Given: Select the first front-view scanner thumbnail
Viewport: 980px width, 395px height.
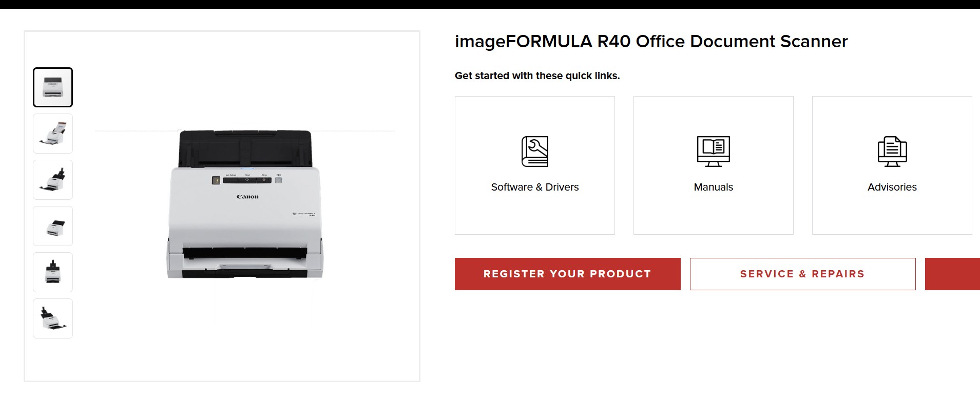Looking at the screenshot, I should click(x=53, y=87).
